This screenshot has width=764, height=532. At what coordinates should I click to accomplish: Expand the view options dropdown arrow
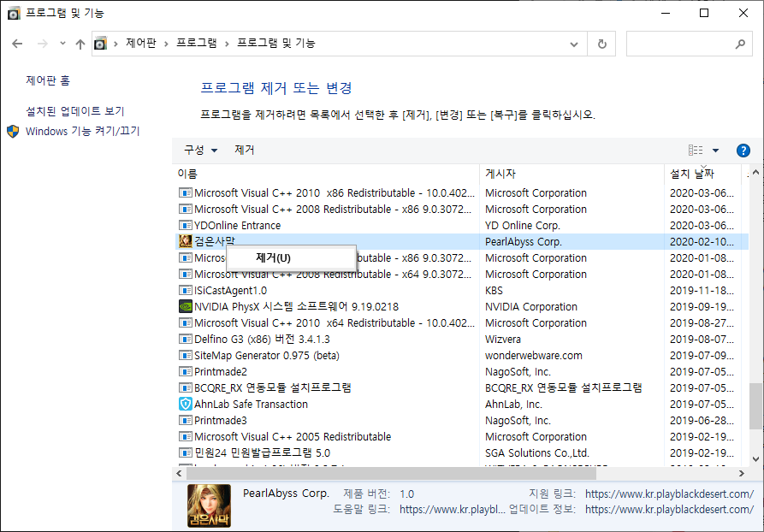(x=715, y=150)
